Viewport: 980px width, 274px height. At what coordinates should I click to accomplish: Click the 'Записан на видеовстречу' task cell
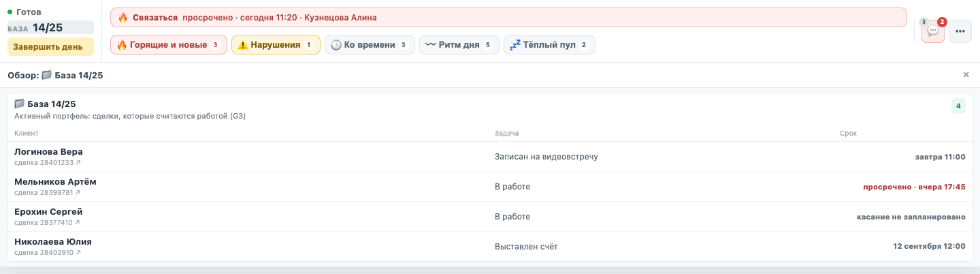coord(546,157)
